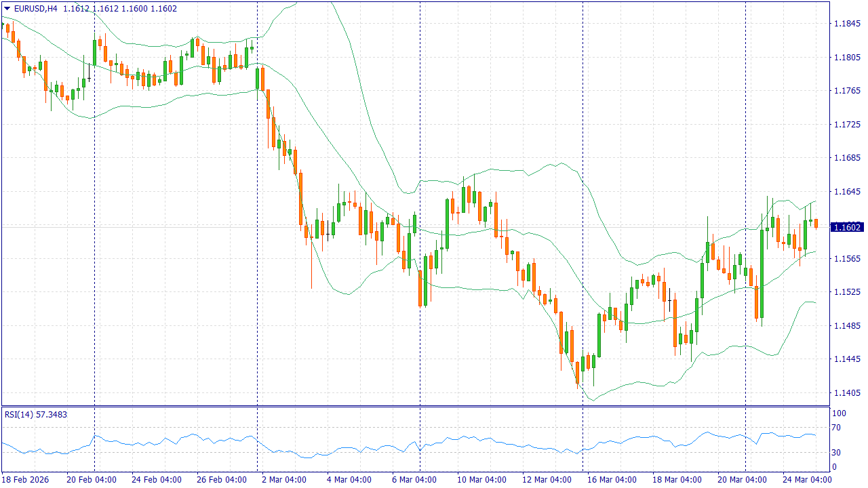Select the 20 Feb 04:00 time label
Image resolution: width=868 pixels, height=488 pixels.
(x=91, y=480)
